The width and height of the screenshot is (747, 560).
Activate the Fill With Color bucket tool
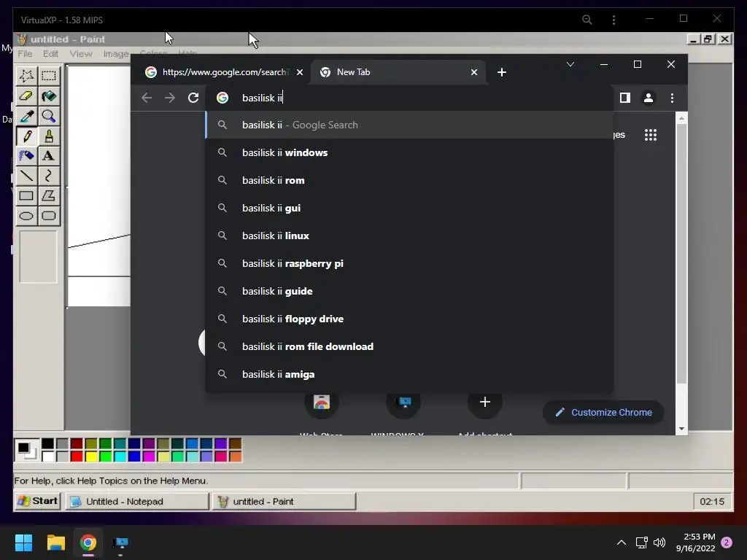(x=49, y=96)
